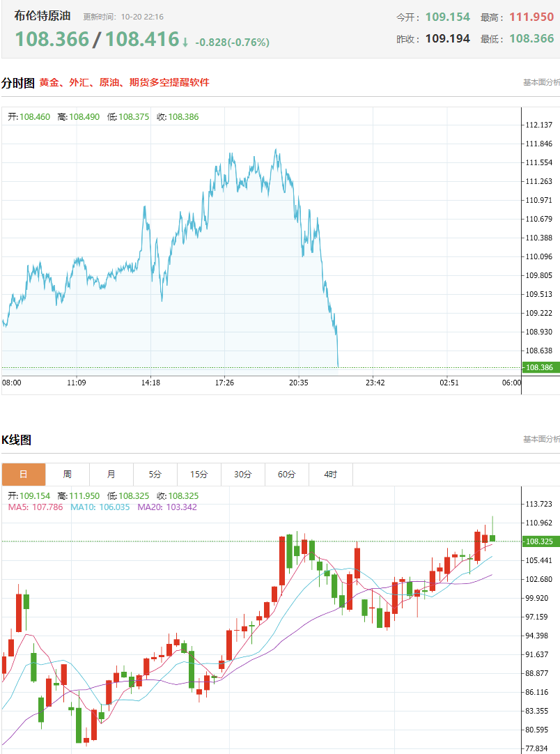Viewport: 560px width, 754px height.
Task: Click the K线图 section heading
Action: [x=16, y=440]
